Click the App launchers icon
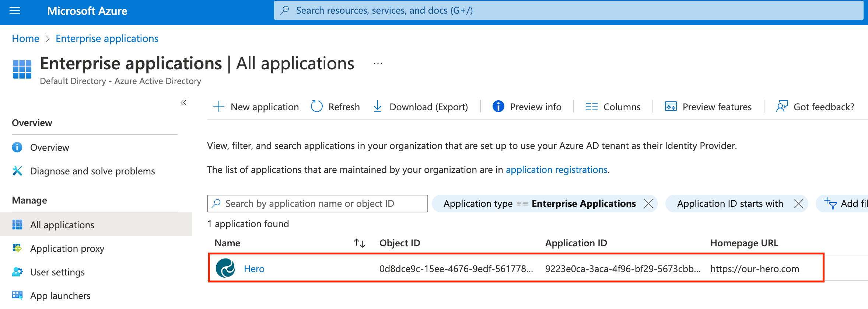Image resolution: width=868 pixels, height=309 pixels. pos(17,295)
